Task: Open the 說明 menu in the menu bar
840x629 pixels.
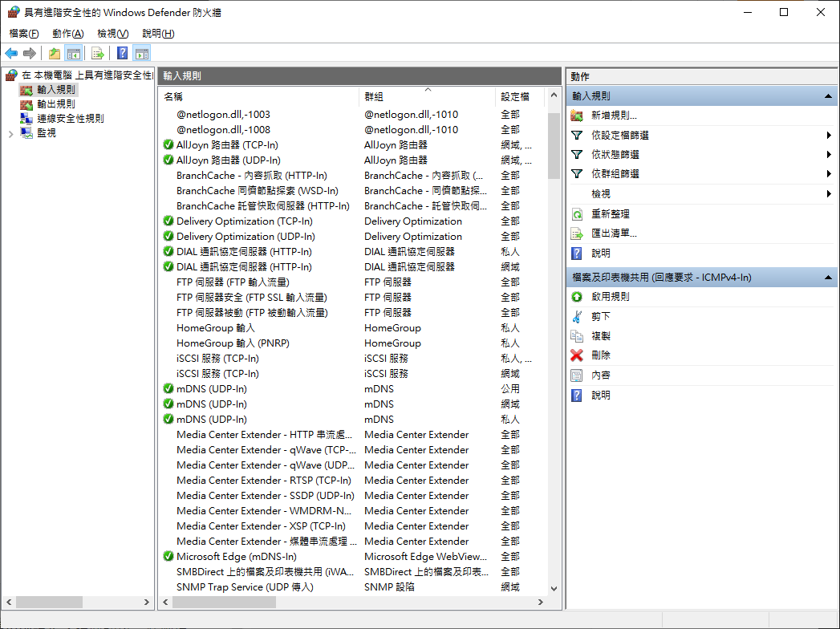Action: [158, 33]
